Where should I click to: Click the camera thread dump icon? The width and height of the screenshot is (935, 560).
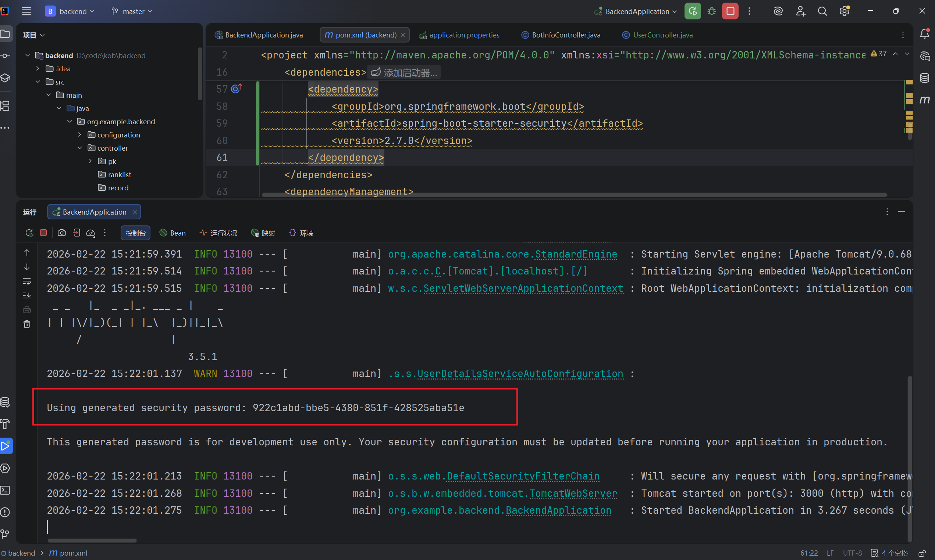[x=61, y=233]
